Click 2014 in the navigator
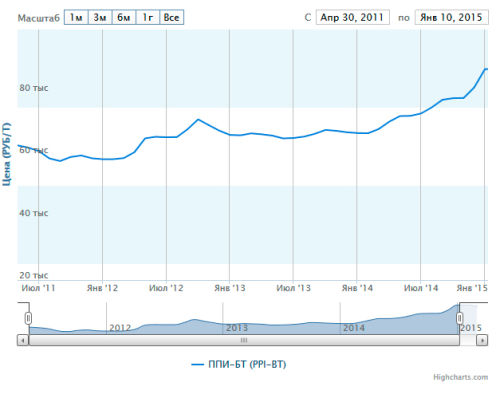The image size is (500, 406). click(354, 328)
